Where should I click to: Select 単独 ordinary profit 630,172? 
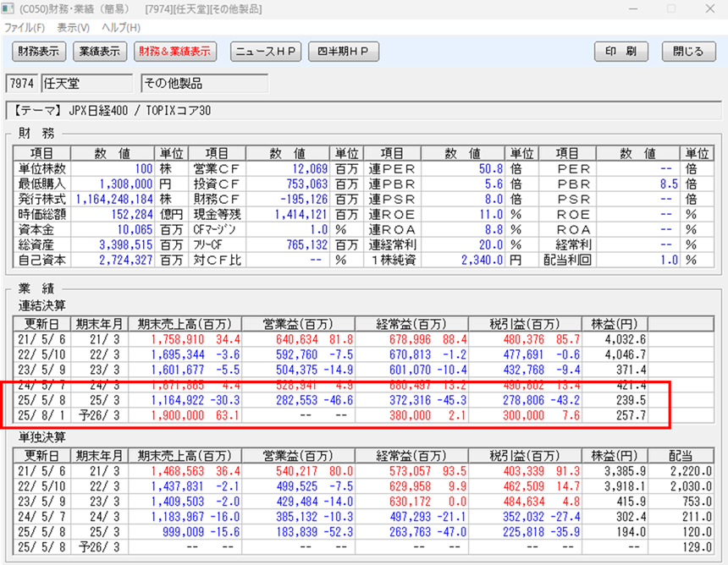coord(411,502)
